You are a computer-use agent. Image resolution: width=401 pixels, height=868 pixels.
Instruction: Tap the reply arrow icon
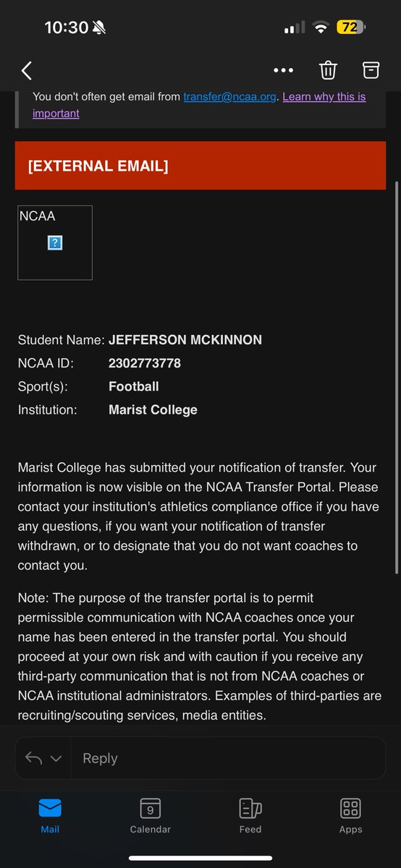(x=34, y=758)
